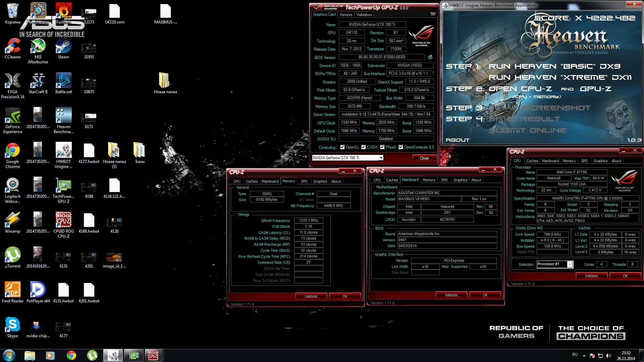Launch Winamp desktop icon

tap(13, 223)
